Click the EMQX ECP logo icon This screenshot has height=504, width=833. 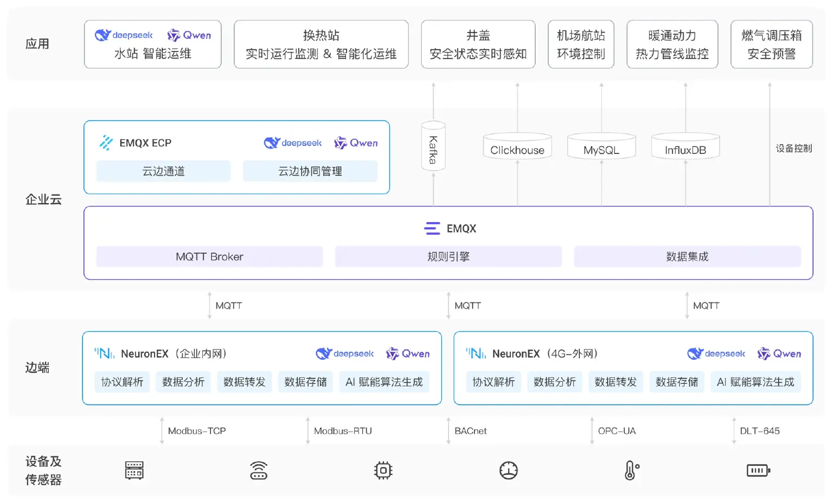pos(106,143)
